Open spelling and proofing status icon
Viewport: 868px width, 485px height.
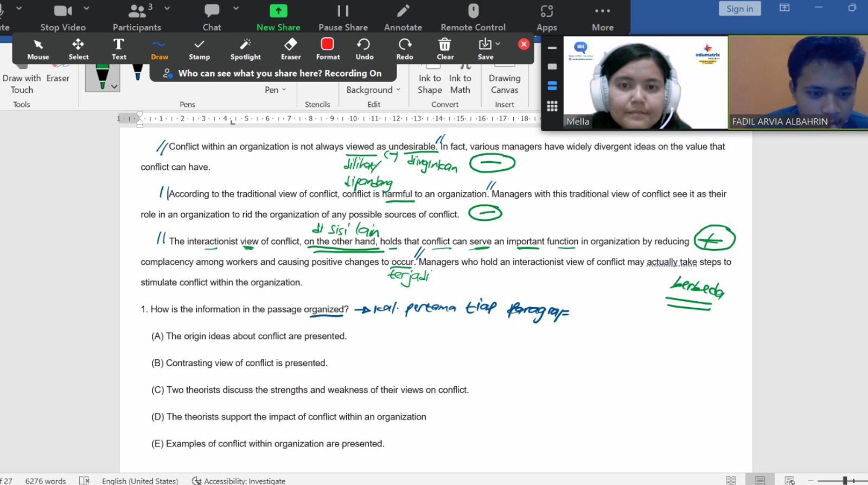point(84,481)
